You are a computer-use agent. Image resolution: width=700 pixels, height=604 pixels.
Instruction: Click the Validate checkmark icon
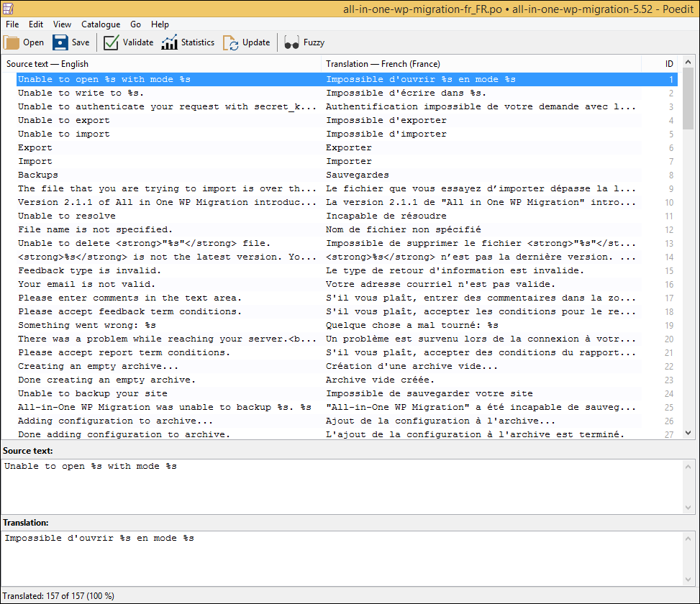(111, 43)
